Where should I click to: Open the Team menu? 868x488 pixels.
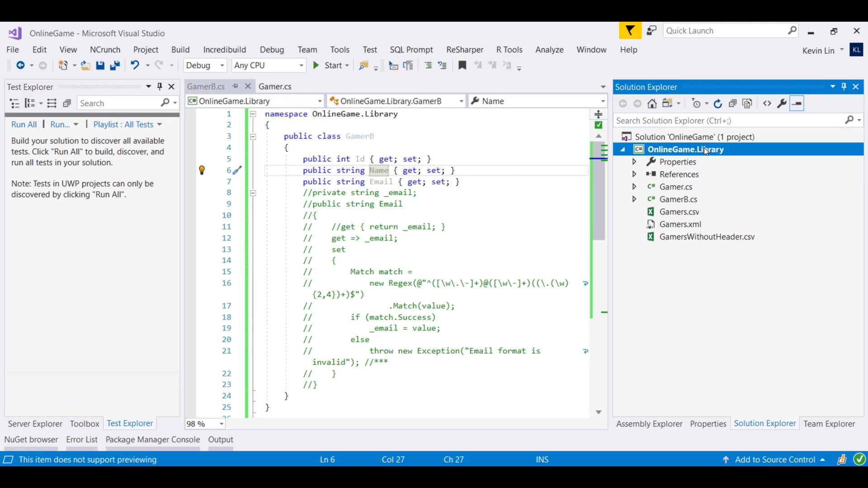(307, 50)
